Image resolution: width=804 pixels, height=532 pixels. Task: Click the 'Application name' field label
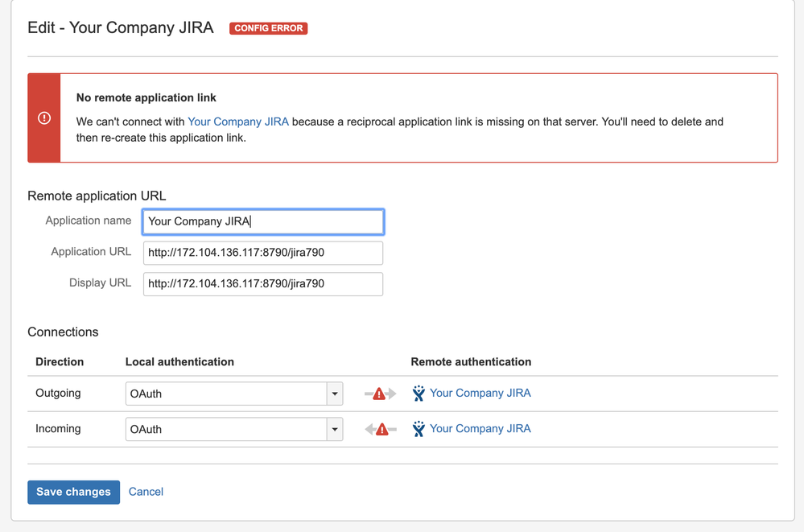pyautogui.click(x=89, y=221)
